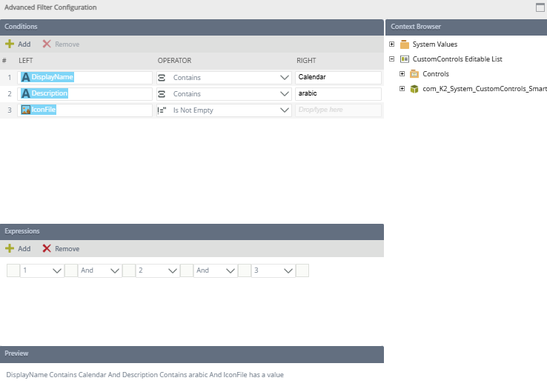The height and width of the screenshot is (392, 547).
Task: Click the bracket box after expression 3
Action: point(302,270)
